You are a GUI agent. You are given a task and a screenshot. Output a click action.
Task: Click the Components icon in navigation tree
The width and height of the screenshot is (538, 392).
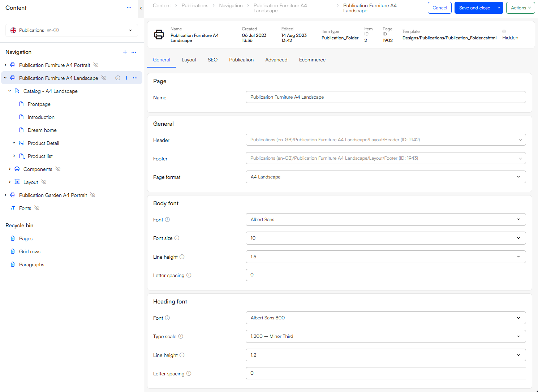[x=17, y=169]
